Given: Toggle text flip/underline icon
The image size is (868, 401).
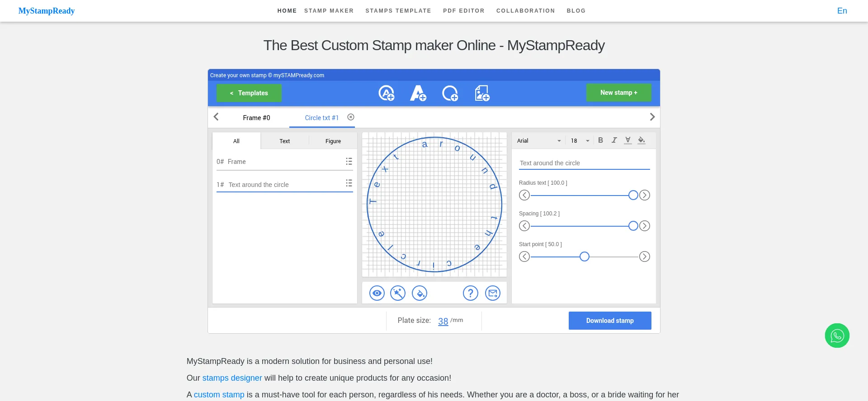Looking at the screenshot, I should (627, 140).
